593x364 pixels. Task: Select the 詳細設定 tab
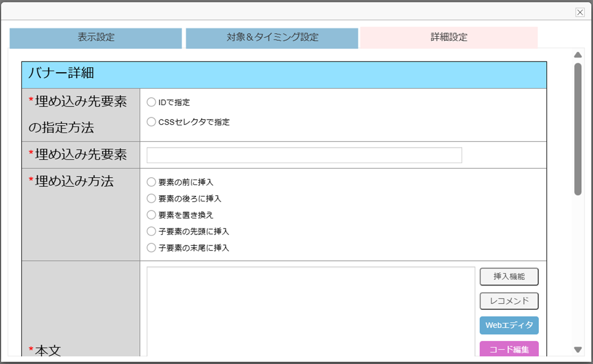(449, 38)
